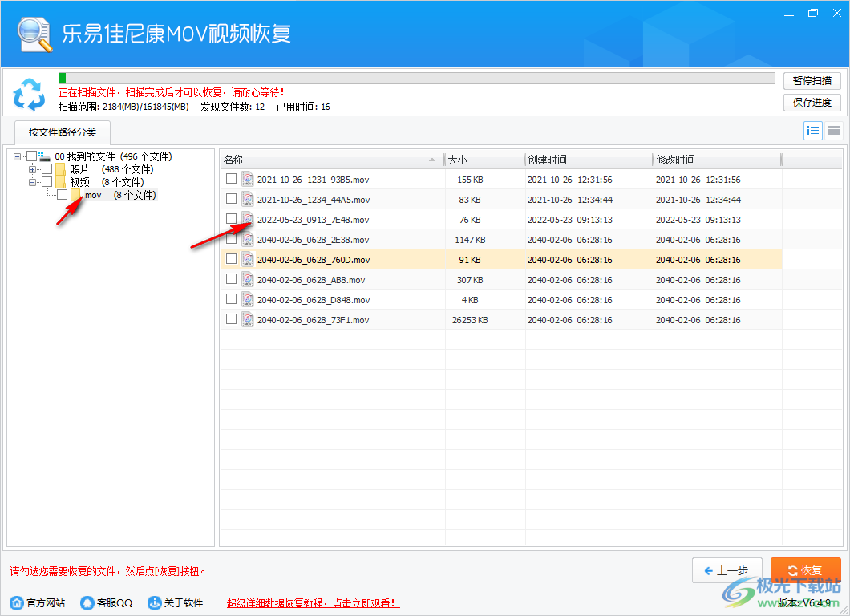Click the recycle arrows scan icon
The image size is (850, 616).
30,95
